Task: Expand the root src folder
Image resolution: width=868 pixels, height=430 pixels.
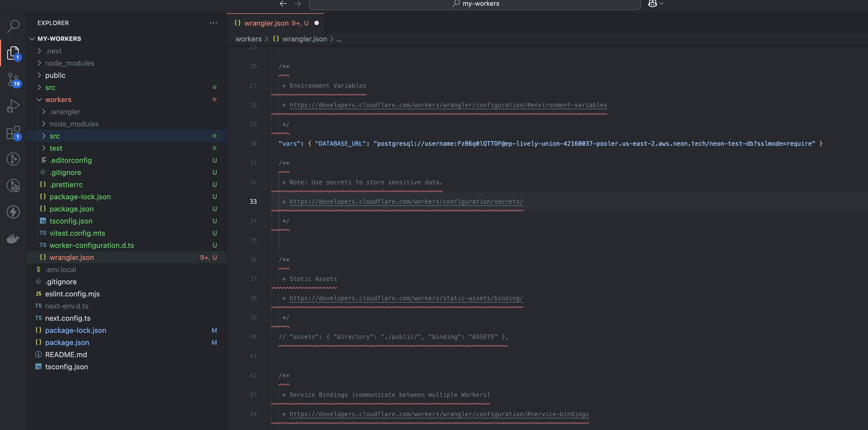Action: 126,87
